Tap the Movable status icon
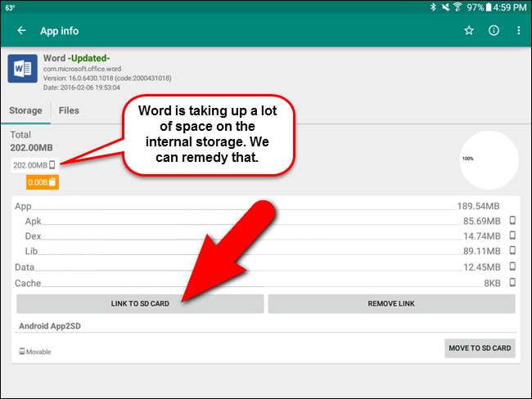This screenshot has width=532, height=399. [x=22, y=352]
